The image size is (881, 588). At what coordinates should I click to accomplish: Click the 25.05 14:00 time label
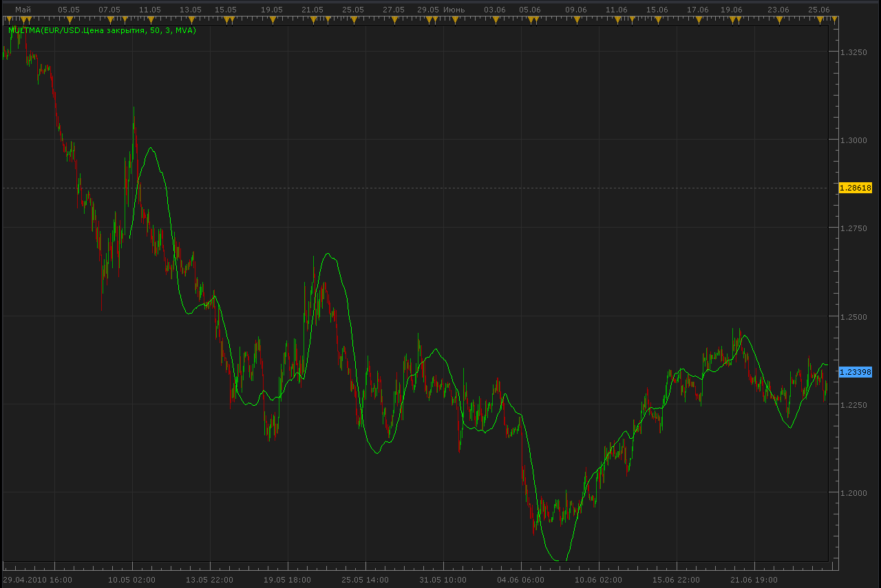pos(365,580)
